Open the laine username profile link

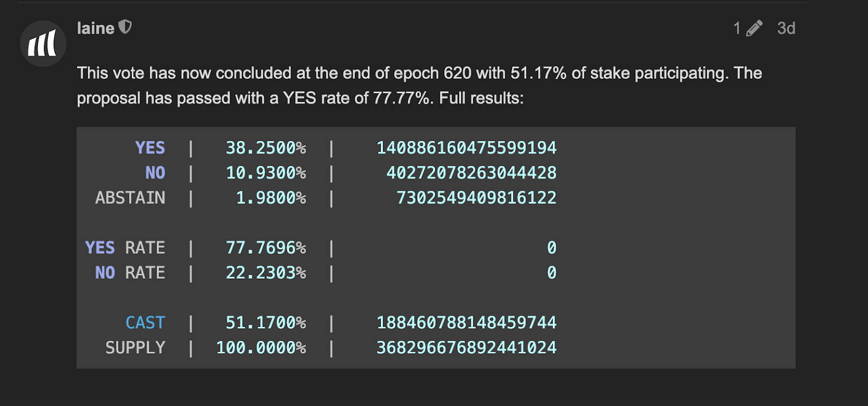coord(95,28)
